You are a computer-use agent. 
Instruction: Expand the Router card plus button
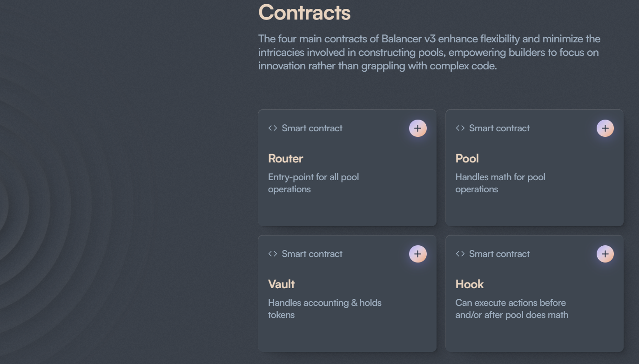(417, 128)
